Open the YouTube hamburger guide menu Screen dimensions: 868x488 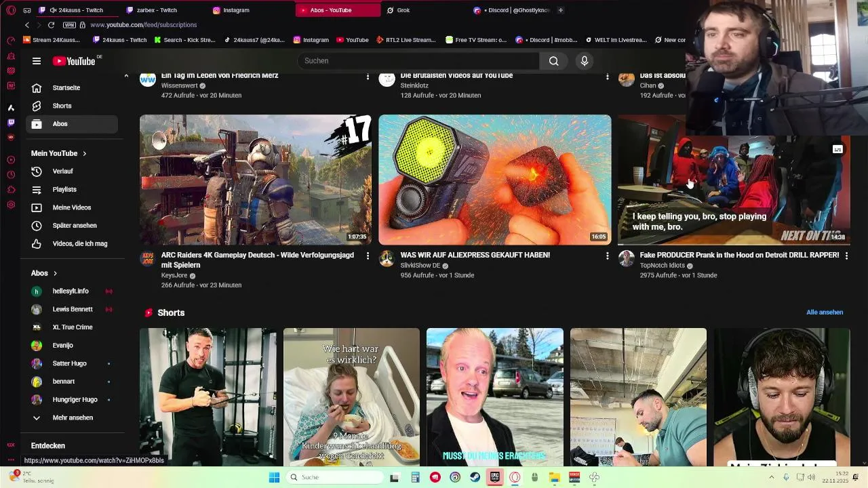click(x=37, y=61)
